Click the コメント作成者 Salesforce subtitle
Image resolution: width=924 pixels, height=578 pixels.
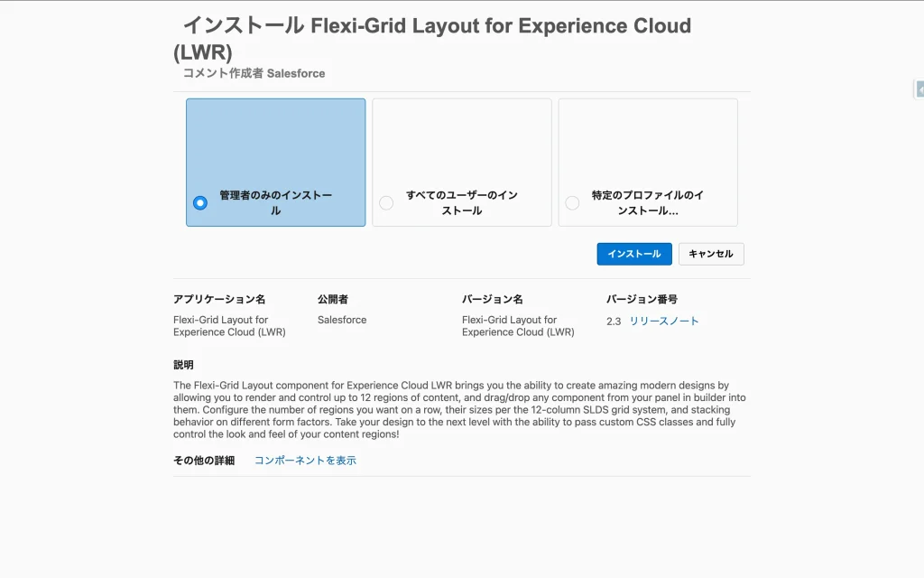[254, 73]
